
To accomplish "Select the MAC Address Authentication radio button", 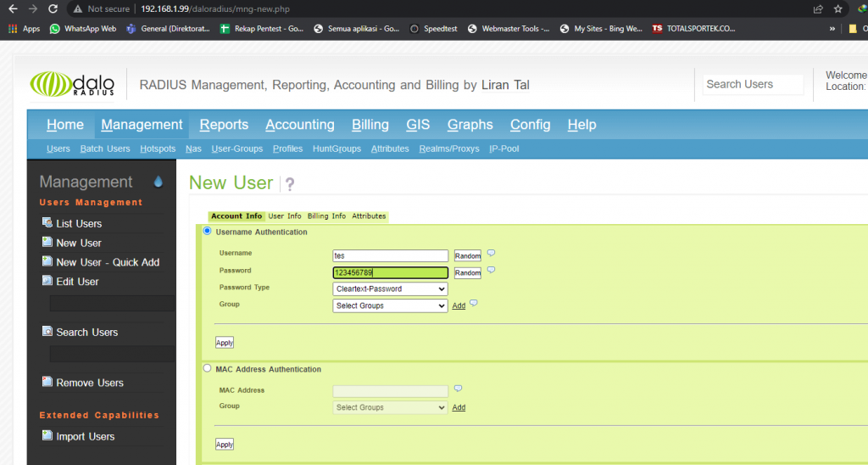I will (207, 368).
